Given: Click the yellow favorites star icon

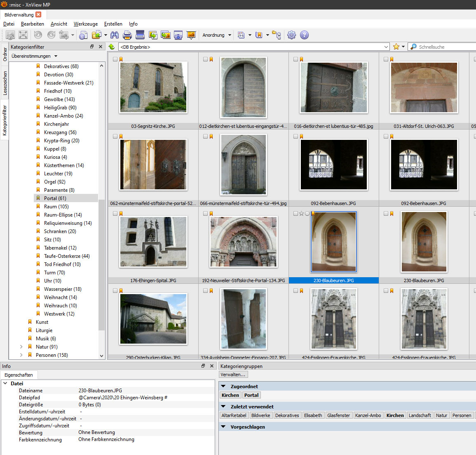Looking at the screenshot, I should coord(396,47).
